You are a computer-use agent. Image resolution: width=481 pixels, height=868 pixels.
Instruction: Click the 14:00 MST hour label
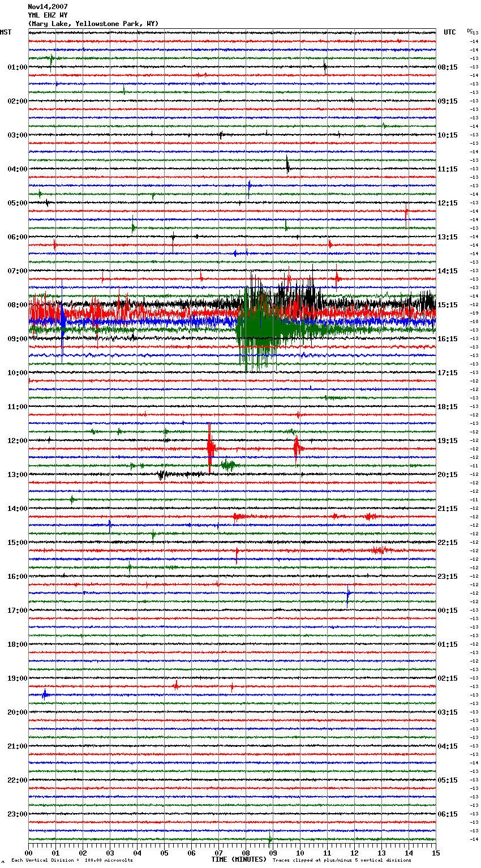(17, 509)
